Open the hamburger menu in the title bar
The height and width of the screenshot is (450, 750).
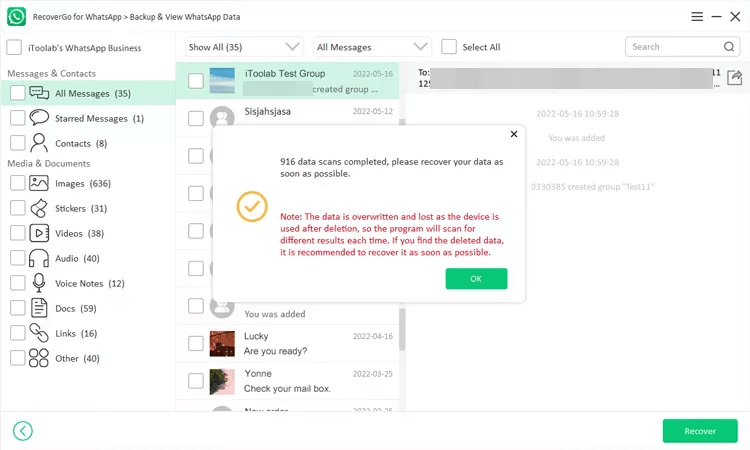click(x=697, y=17)
